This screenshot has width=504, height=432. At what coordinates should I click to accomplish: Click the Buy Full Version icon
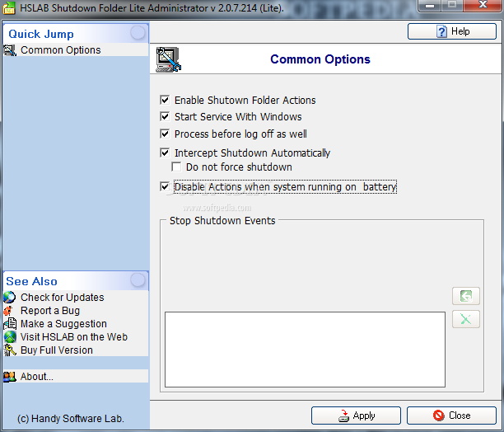[10, 350]
